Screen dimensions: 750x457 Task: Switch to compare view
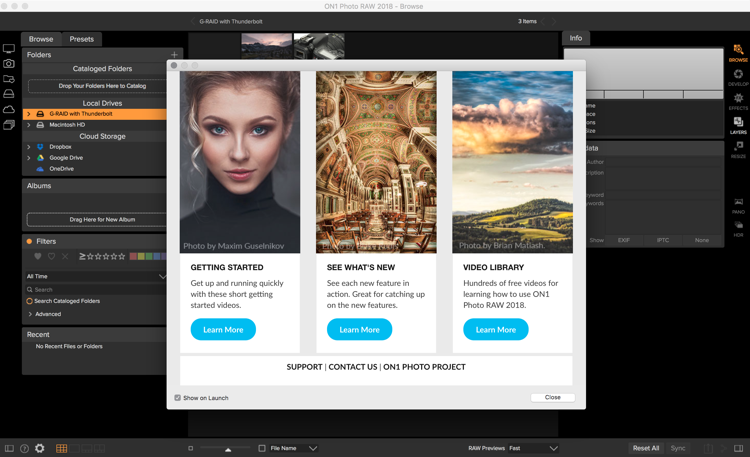pyautogui.click(x=99, y=448)
